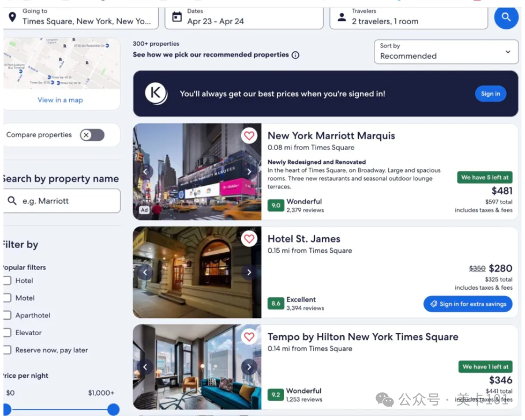
Task: Click the maximum price slider handle
Action: (x=114, y=409)
